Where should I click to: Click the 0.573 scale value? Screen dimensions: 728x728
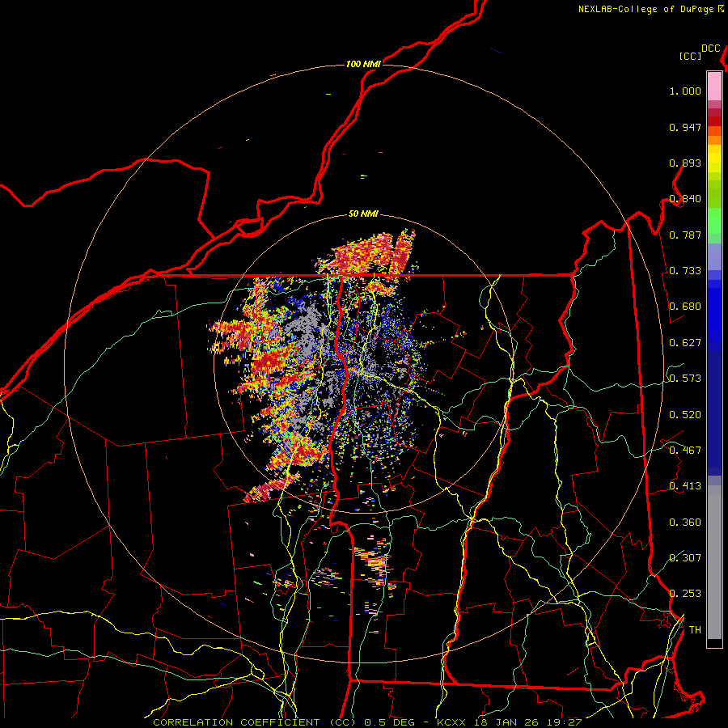(685, 379)
